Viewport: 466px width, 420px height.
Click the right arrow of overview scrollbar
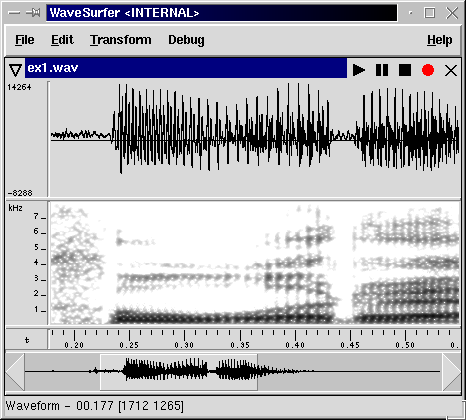pos(451,372)
